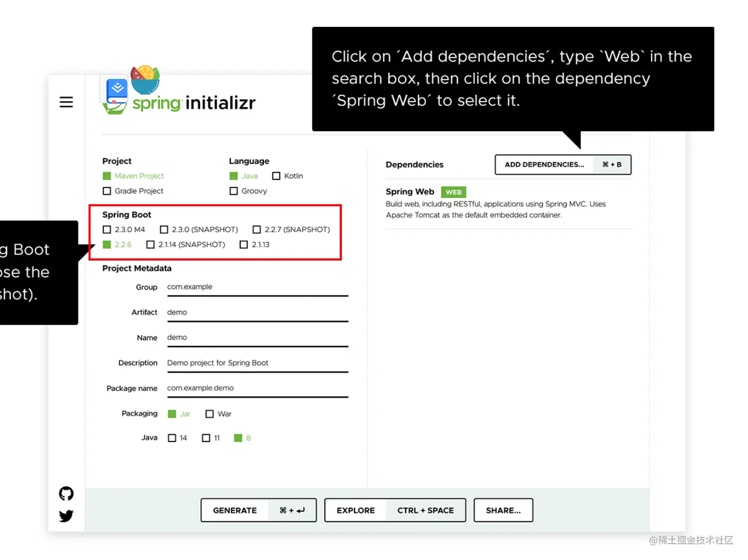Select Spring Boot 2.3.0 M4
Screen dimensions: 748x560
click(124, 229)
